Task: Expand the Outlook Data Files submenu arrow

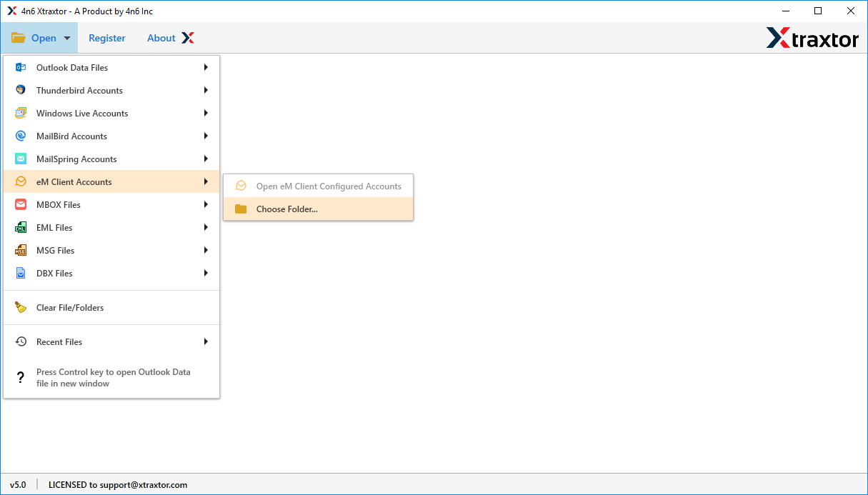Action: [206, 68]
